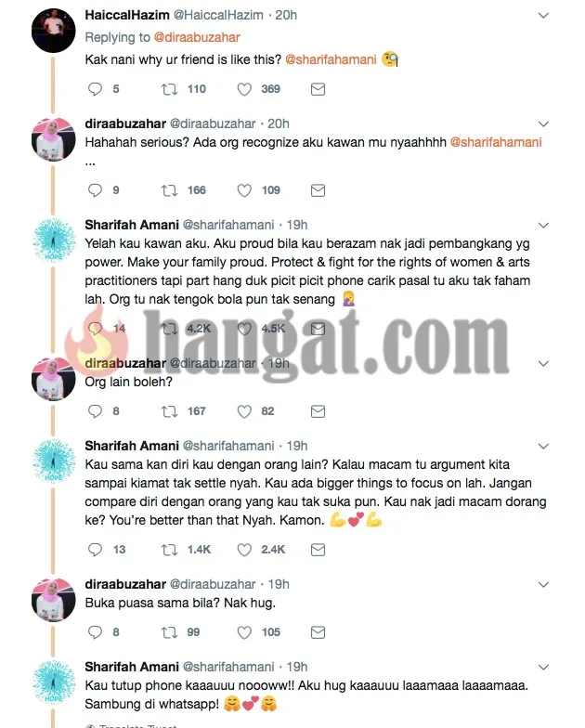
Task: Open more options on the 'Sambung di whatsapp' tweet
Action: [x=543, y=667]
